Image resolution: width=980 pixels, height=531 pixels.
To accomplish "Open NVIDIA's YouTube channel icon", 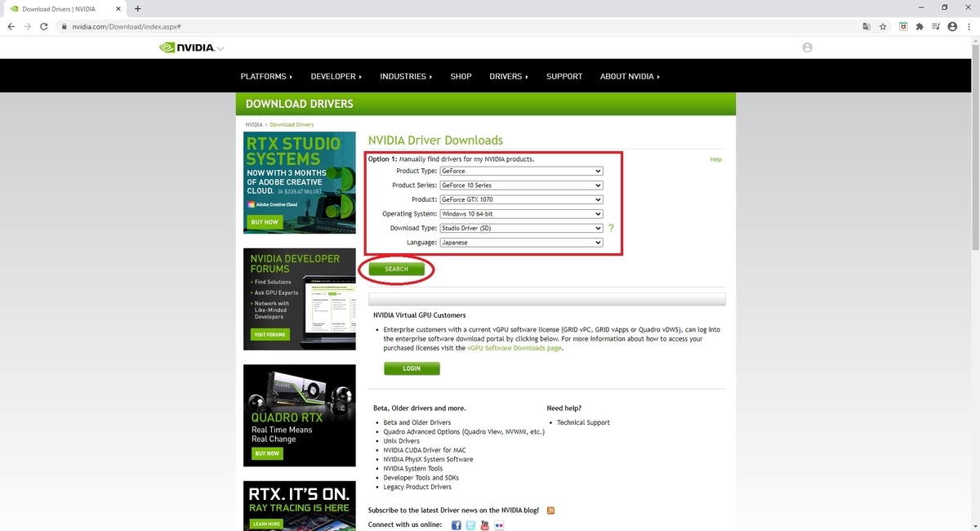I will 484,524.
